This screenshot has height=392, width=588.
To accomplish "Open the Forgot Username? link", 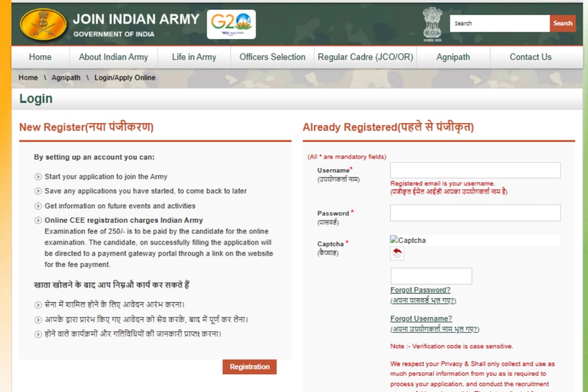I will 421,318.
